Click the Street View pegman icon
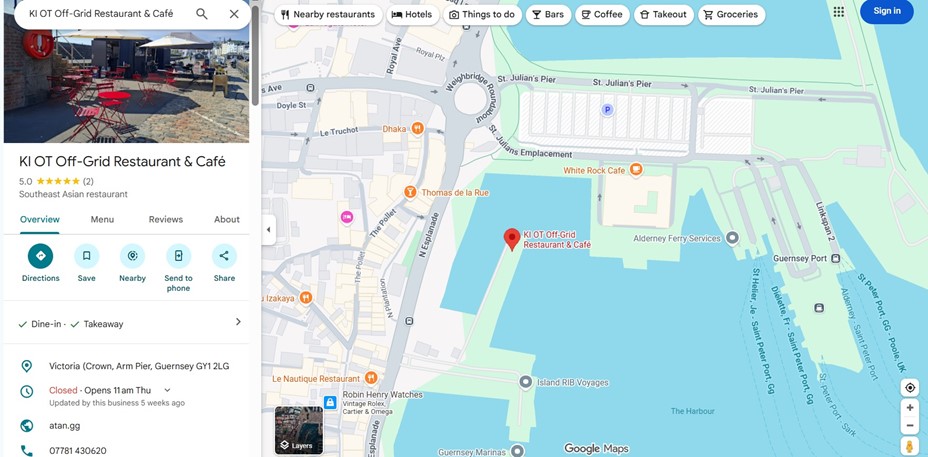928x457 pixels. point(910,446)
